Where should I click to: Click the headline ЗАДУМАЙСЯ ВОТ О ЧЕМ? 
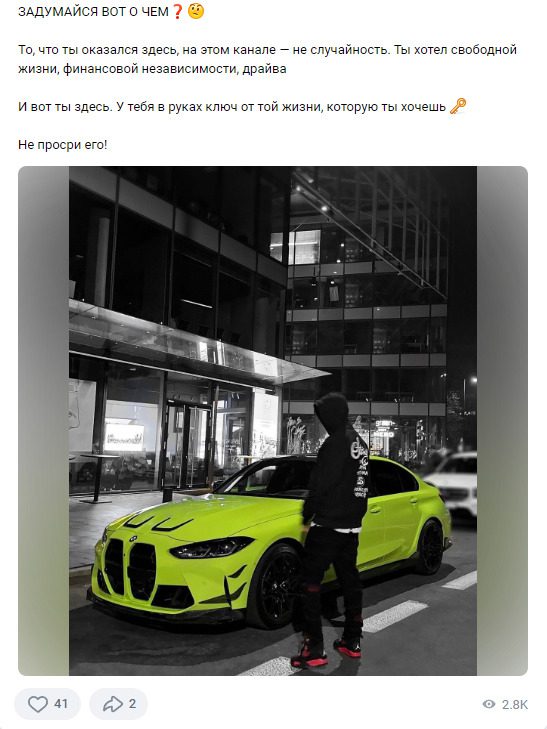click(x=93, y=12)
